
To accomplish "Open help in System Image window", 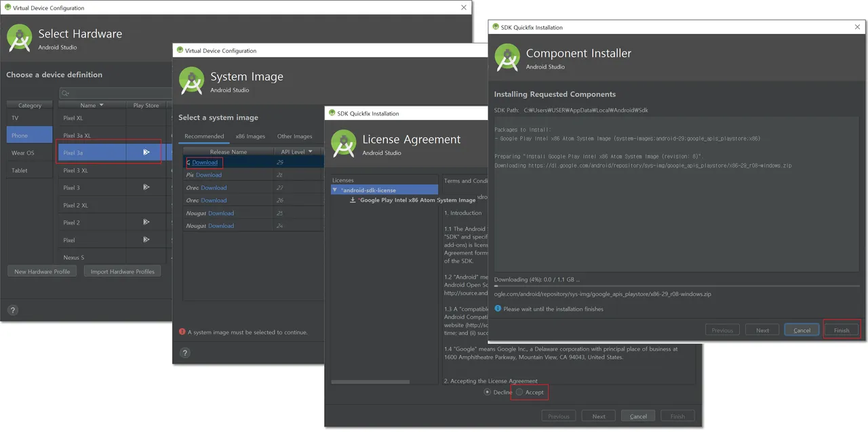I will (185, 353).
